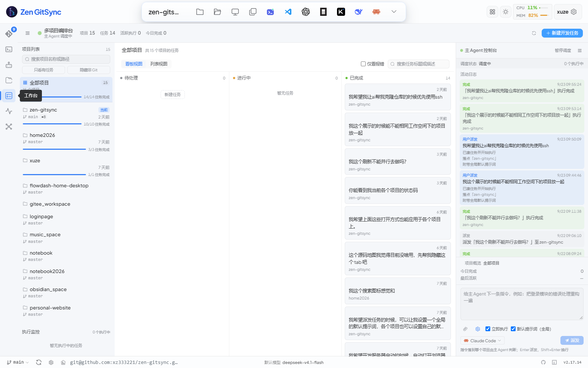This screenshot has width=588, height=368.
Task: Open the Agent console menu icon
Action: coord(580,50)
